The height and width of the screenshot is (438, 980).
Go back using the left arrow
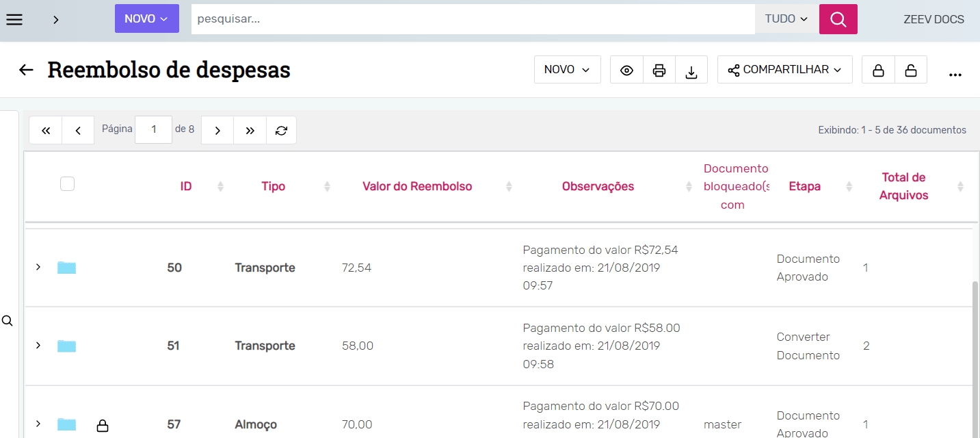(x=26, y=70)
